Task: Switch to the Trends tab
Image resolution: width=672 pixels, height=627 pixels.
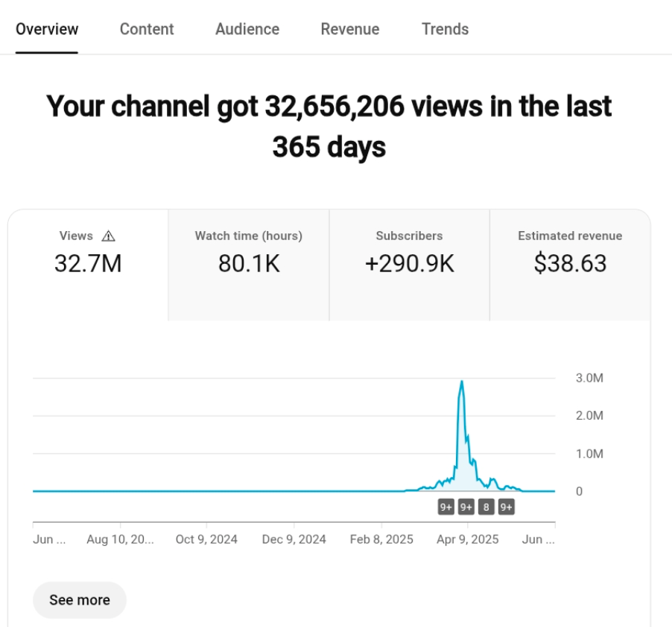Action: 445,29
